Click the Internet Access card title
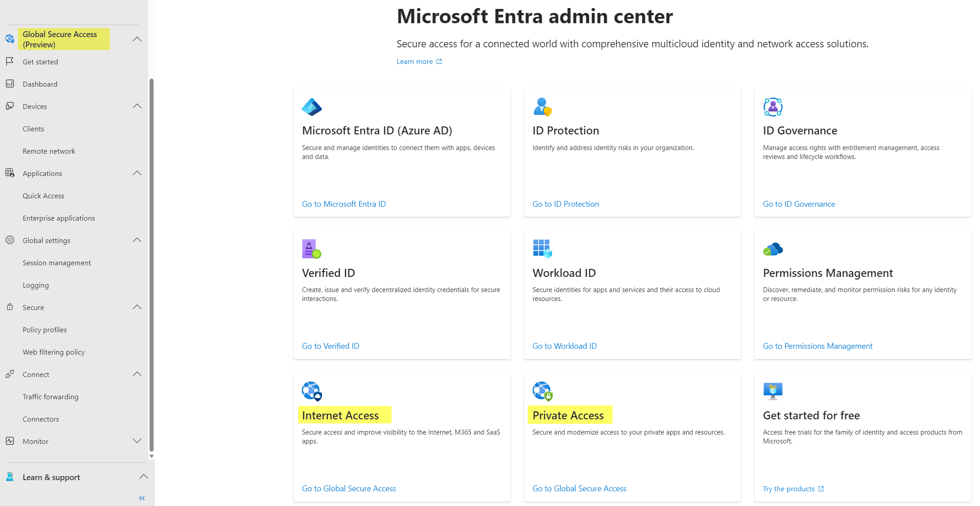The width and height of the screenshot is (980, 506). (340, 415)
